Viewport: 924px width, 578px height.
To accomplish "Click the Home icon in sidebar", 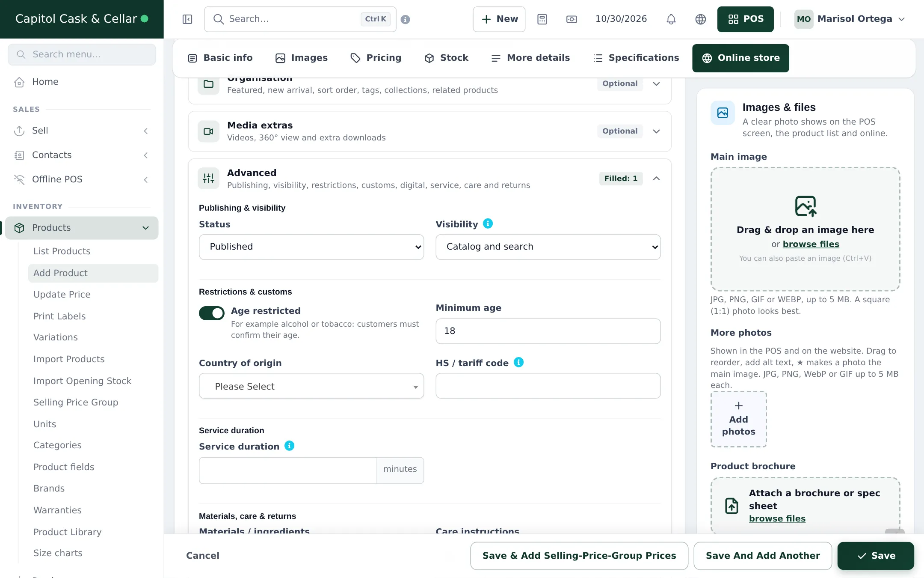I will pos(19,82).
